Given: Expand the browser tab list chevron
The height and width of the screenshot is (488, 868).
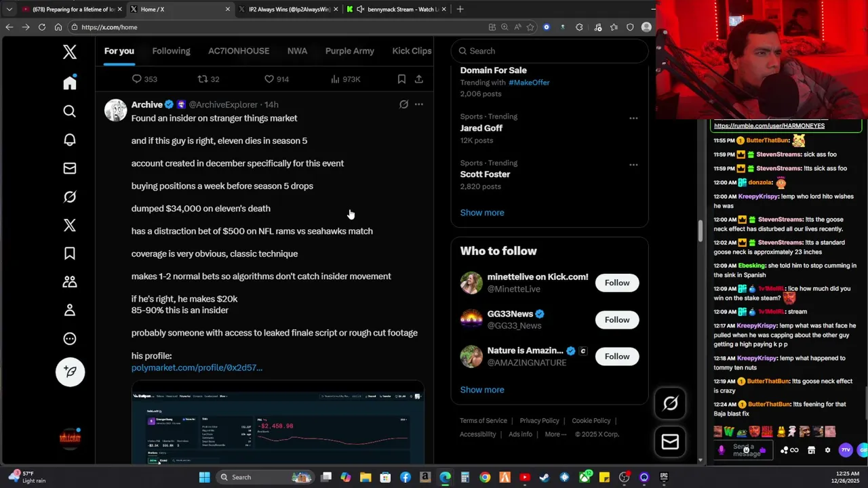Looking at the screenshot, I should pyautogui.click(x=9, y=9).
